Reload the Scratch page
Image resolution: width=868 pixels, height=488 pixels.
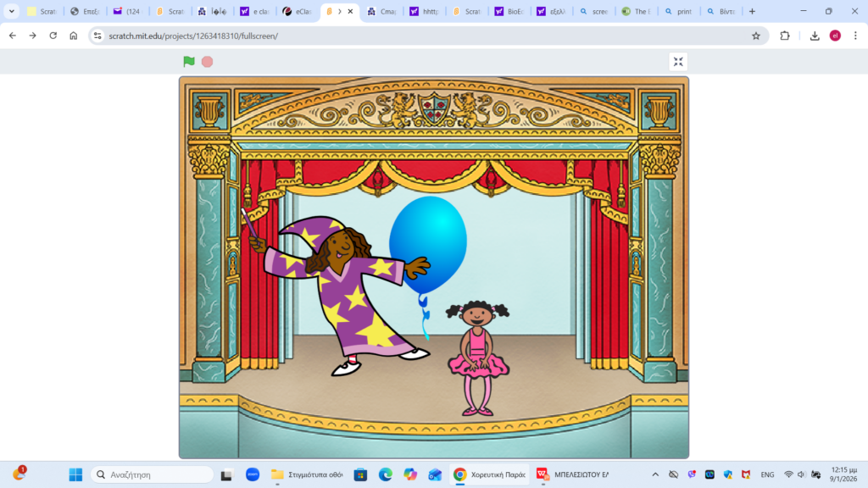[x=53, y=36]
